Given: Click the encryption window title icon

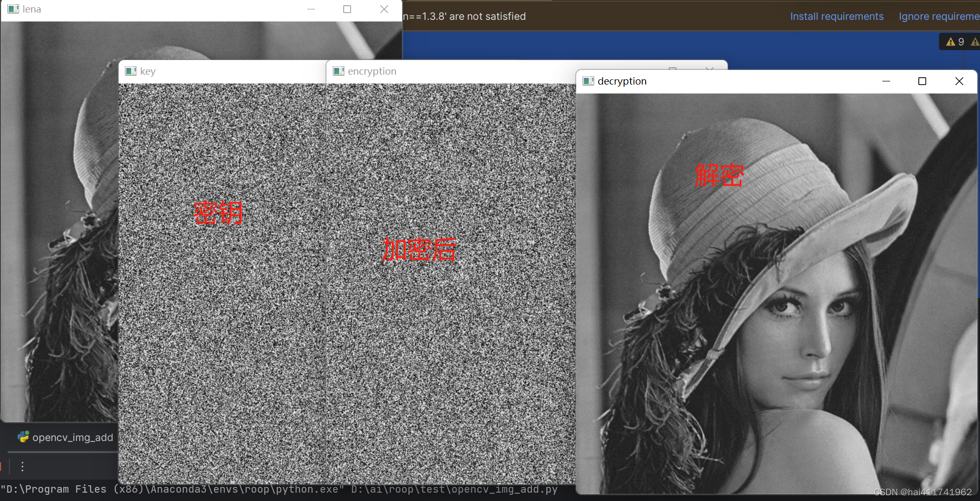Looking at the screenshot, I should point(339,71).
